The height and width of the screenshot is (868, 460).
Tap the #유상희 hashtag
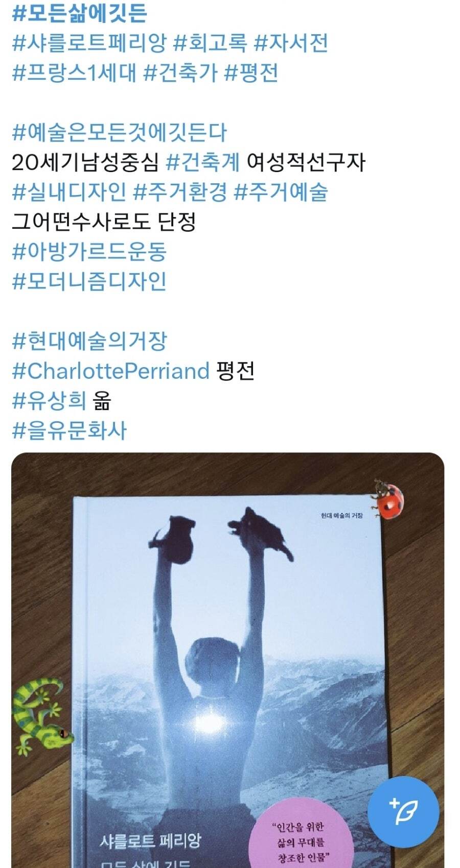tap(49, 401)
